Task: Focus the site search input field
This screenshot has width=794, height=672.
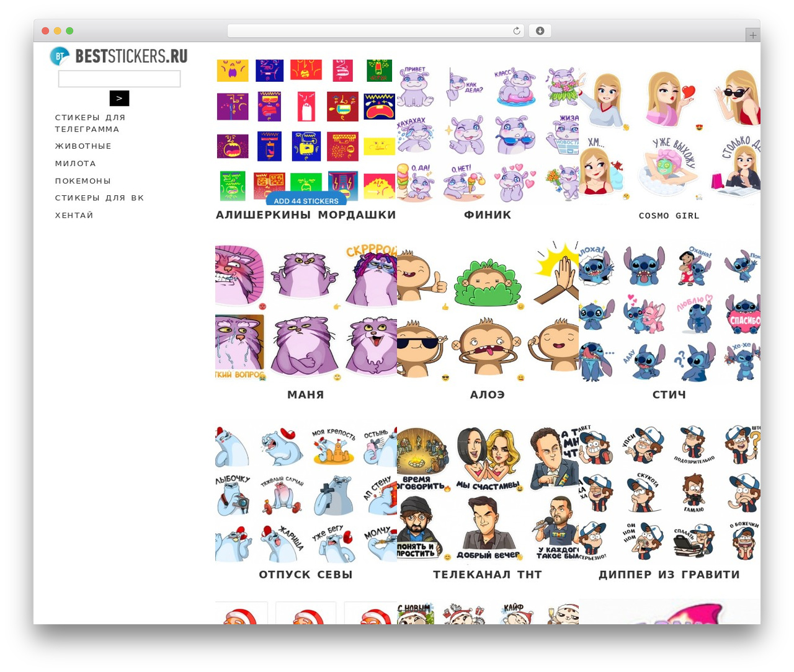Action: pos(119,79)
